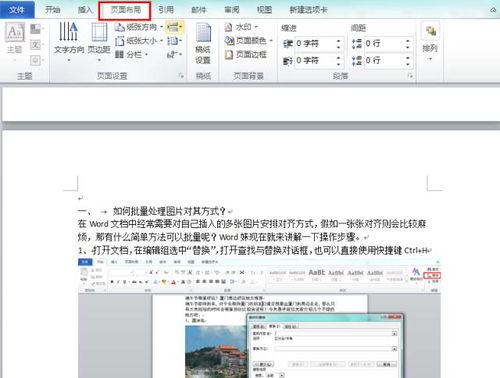Click the highlighted Breaks (分隔符) icon
Viewport: 500px width, 378px height.
point(175,27)
